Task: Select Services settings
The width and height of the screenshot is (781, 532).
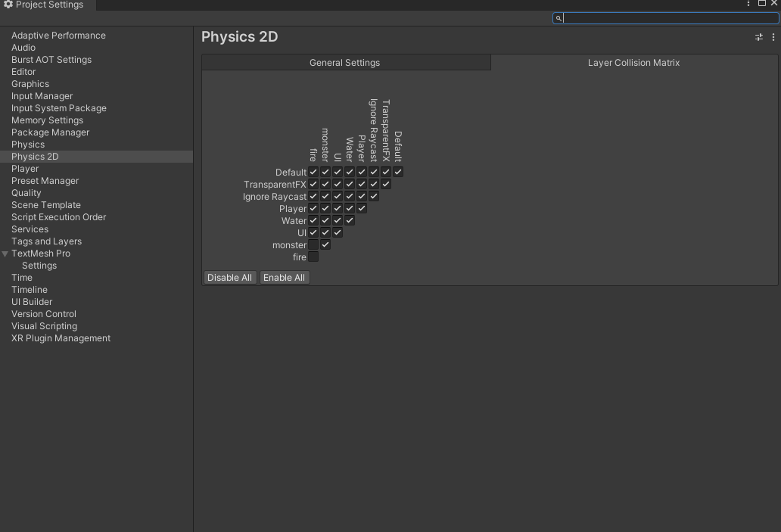Action: coord(30,229)
